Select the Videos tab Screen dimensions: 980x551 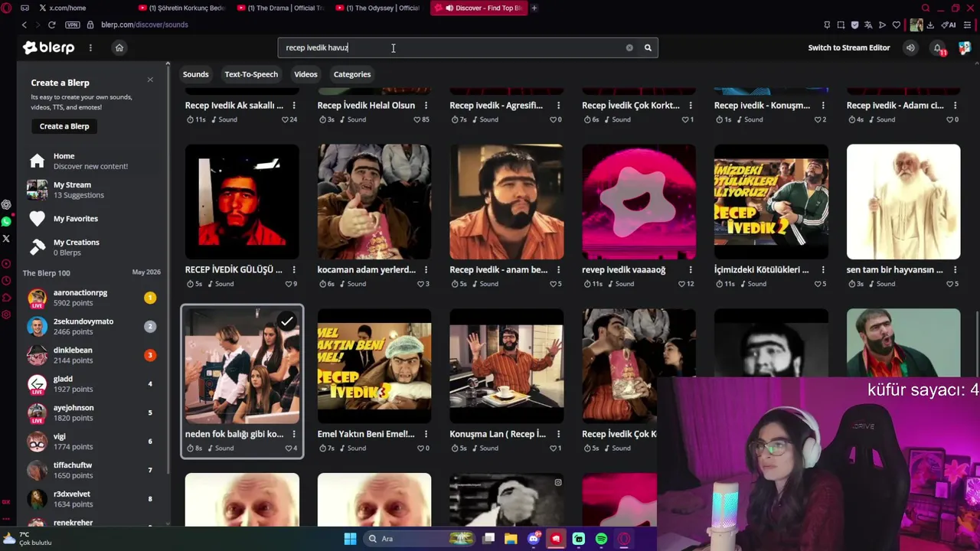[x=305, y=74]
